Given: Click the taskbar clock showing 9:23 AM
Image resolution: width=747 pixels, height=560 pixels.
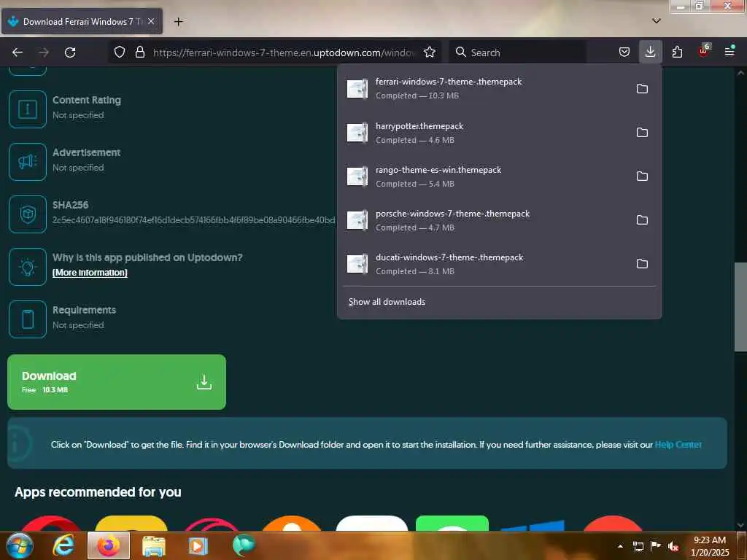Looking at the screenshot, I should click(x=710, y=546).
